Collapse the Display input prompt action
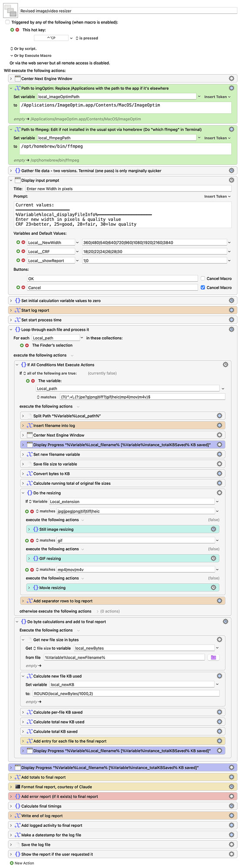Screen dimensions: 240x868 point(11,180)
